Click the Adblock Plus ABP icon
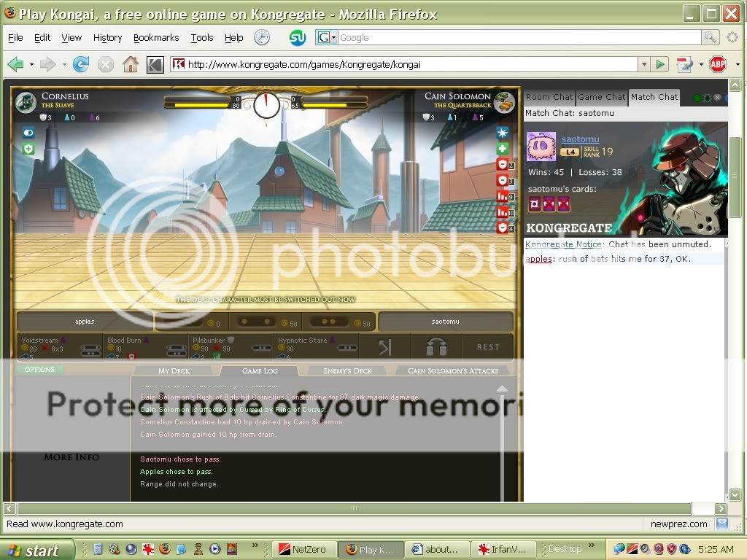Viewport: 747px width, 560px height. pos(718,64)
